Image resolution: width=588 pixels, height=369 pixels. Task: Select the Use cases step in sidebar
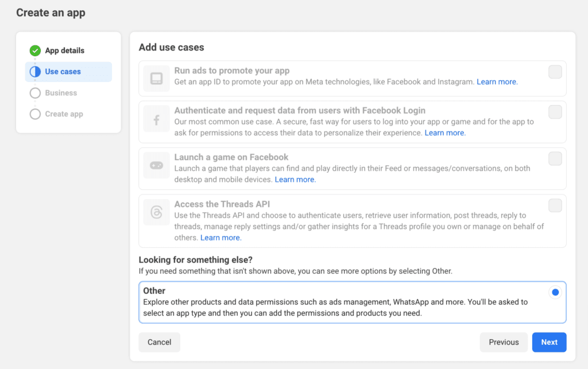(x=63, y=72)
